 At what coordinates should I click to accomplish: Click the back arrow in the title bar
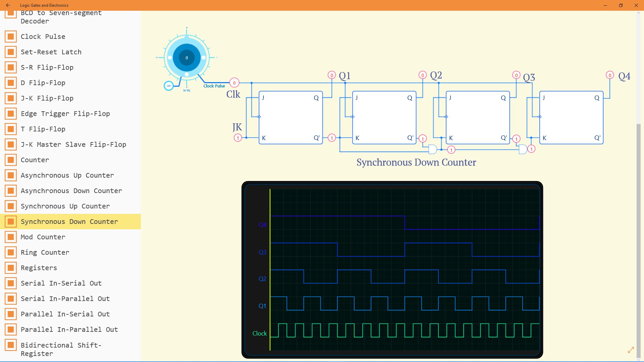[8, 5]
